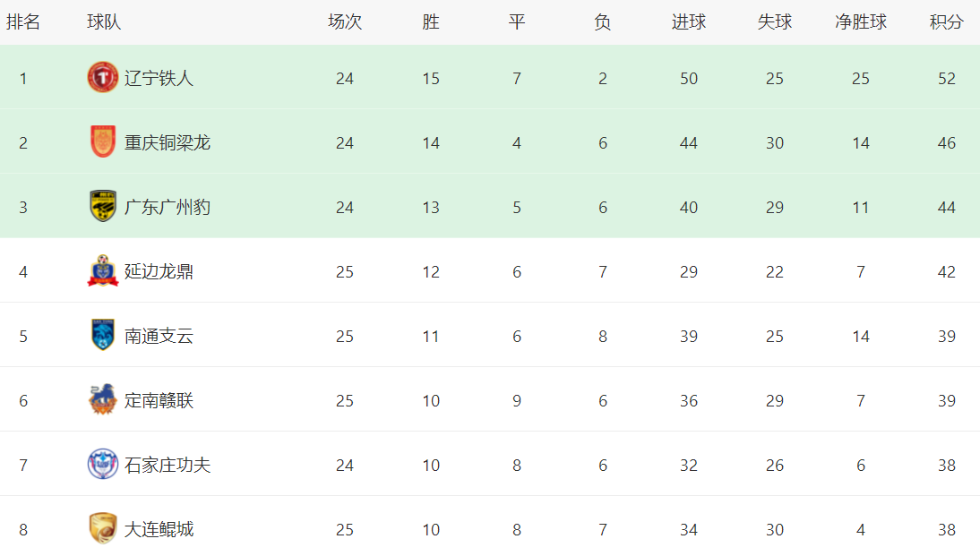Click 辽宁铁人's points value 52
This screenshot has width=980, height=556.
(x=947, y=79)
